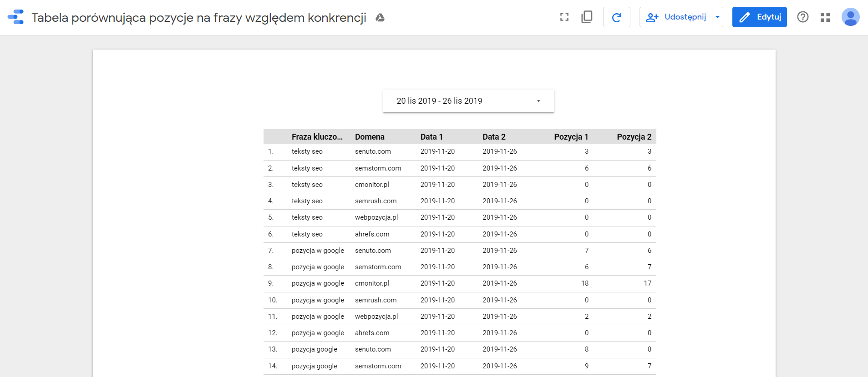This screenshot has width=868, height=377.
Task: Click 'pozycja w google' in row 7
Action: [318, 251]
